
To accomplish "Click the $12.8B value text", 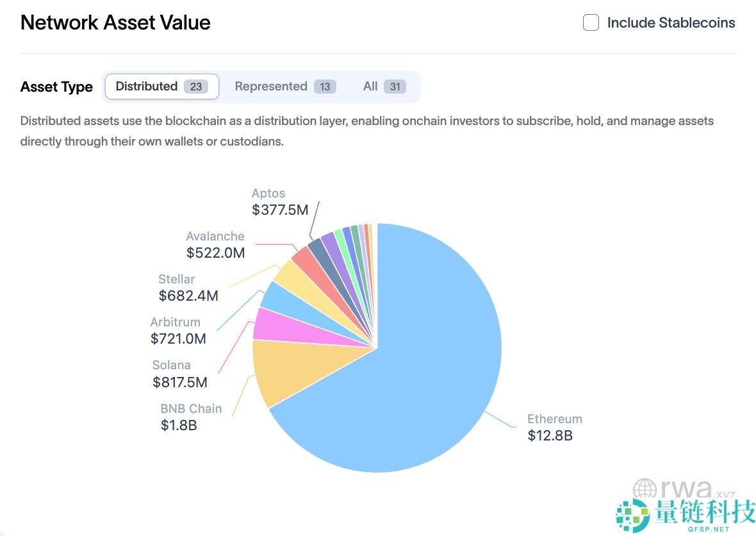I will pos(550,435).
